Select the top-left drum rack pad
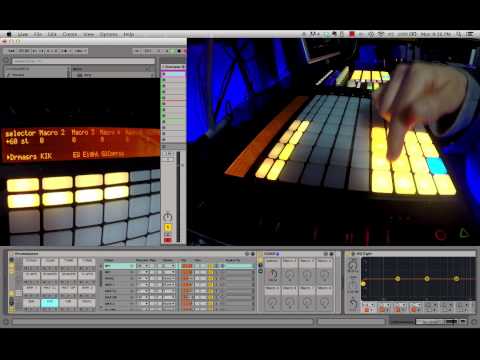This screenshot has width=480, height=360. point(32,261)
